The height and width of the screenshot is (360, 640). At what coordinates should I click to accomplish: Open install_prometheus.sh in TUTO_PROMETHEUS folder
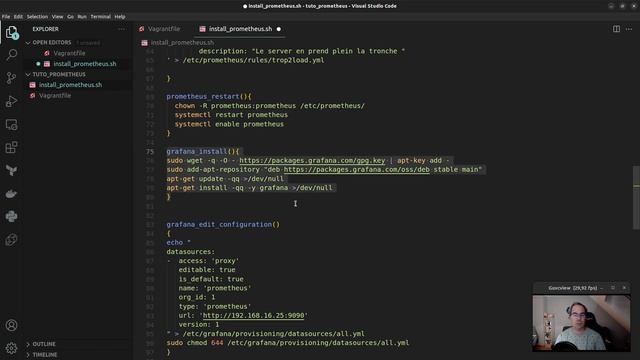click(x=70, y=85)
